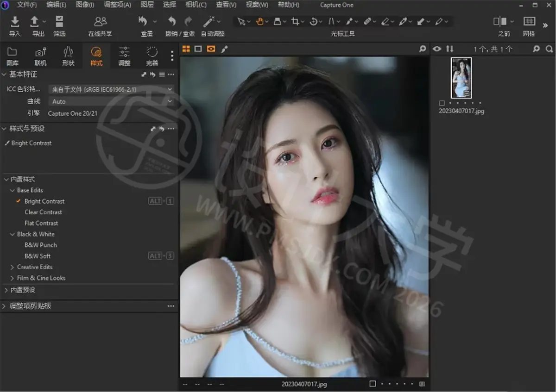556x392 pixels.
Task: Click the Undo arrow icon
Action: click(x=172, y=21)
